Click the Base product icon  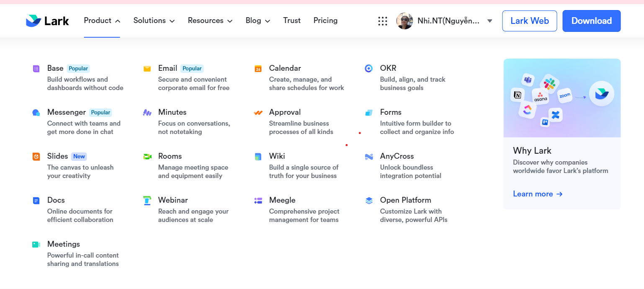point(36,69)
